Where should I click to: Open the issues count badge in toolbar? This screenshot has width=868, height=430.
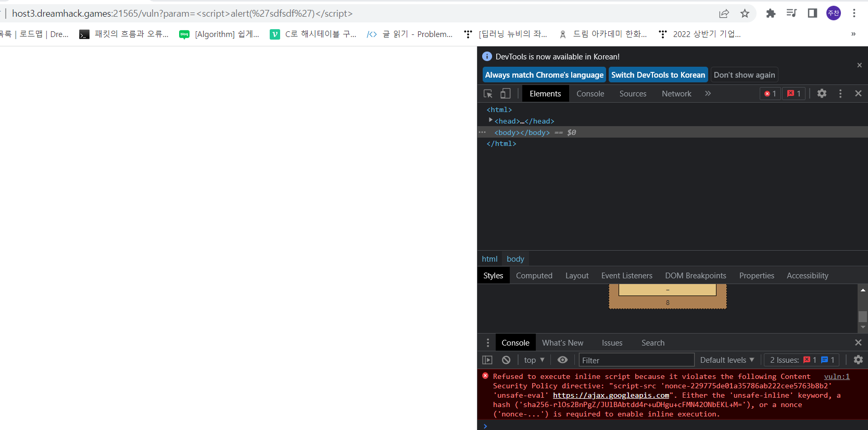tap(794, 93)
